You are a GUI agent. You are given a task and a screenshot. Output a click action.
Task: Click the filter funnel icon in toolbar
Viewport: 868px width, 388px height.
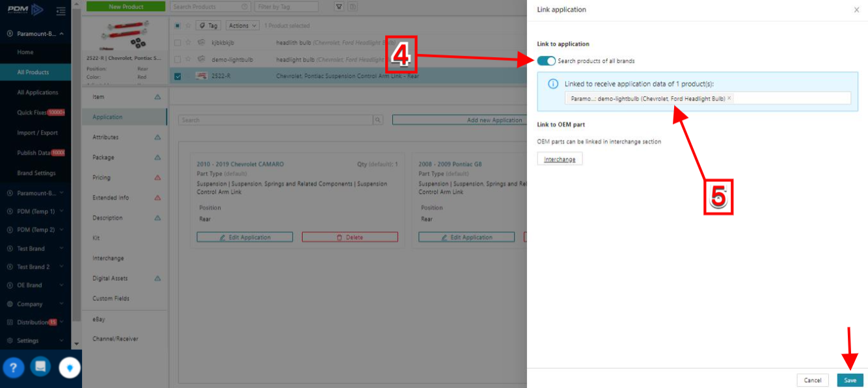click(339, 6)
